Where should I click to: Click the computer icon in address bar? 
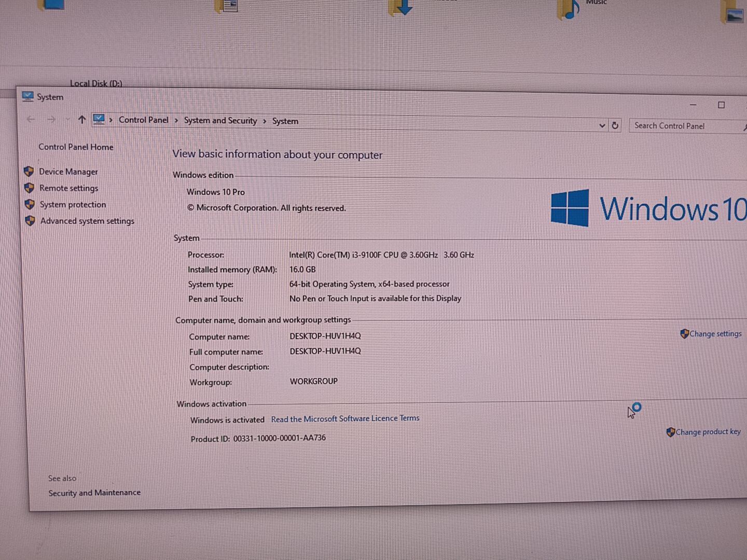(99, 120)
